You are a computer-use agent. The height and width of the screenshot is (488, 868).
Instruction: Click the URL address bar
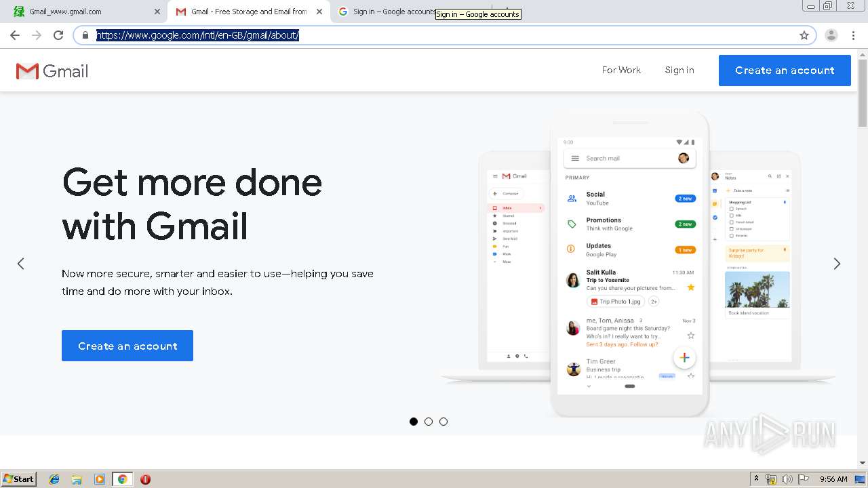point(444,35)
